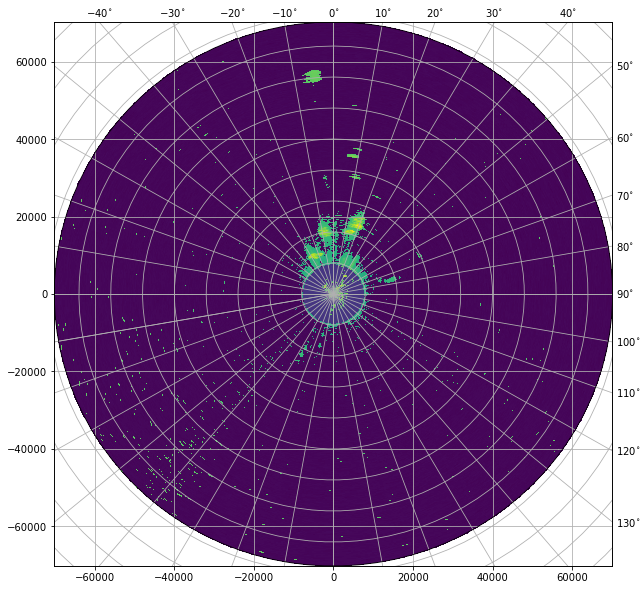Click the 40° azimuth label

coord(568,13)
